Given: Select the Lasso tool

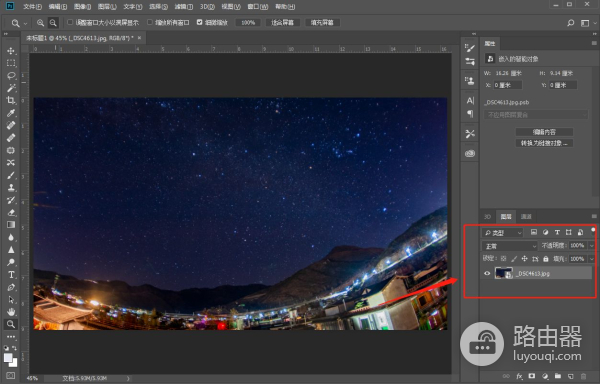Looking at the screenshot, I should 11,76.
